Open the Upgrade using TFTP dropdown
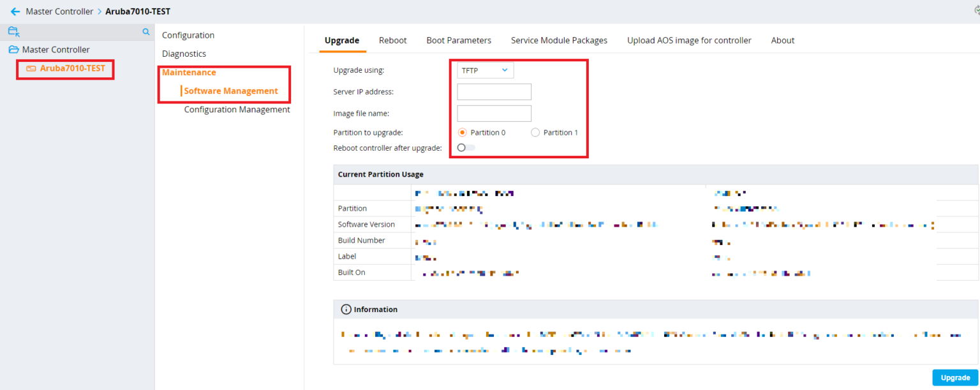980x390 pixels. (x=485, y=70)
